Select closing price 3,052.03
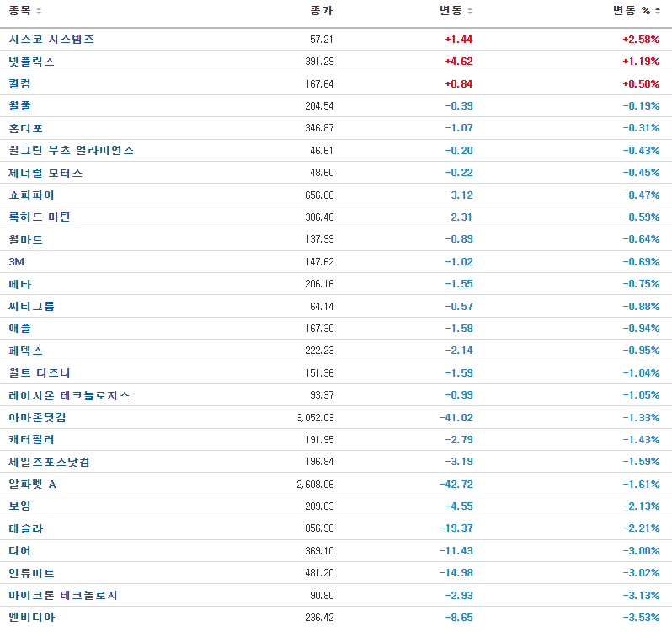Viewport: 672px width, 632px height. pyautogui.click(x=315, y=418)
